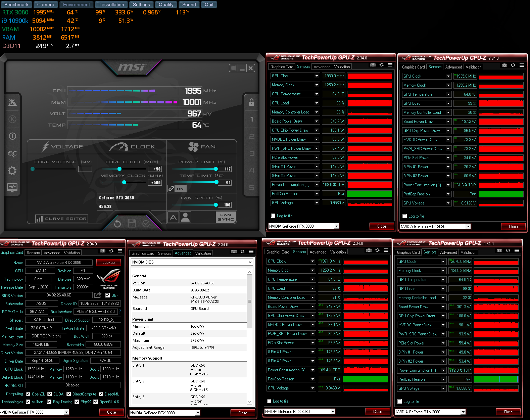Toggle Ray Tracing checkbox
This screenshot has width=530, height=420.
coord(49,402)
